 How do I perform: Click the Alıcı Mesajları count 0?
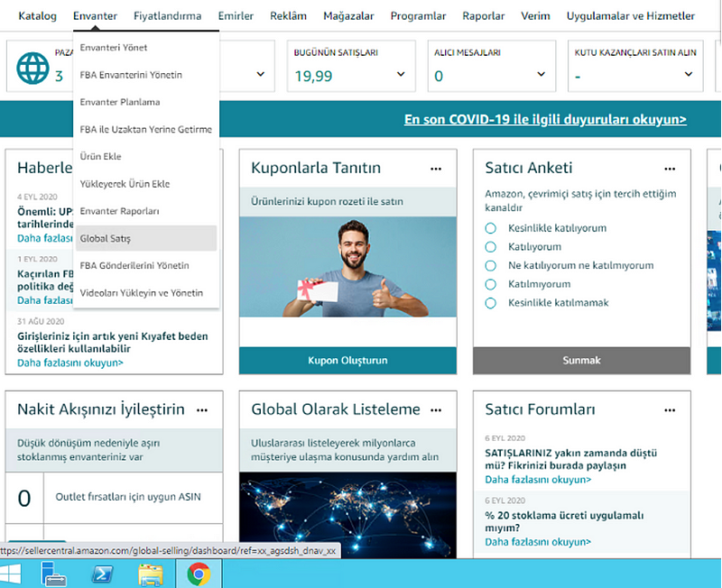(439, 76)
